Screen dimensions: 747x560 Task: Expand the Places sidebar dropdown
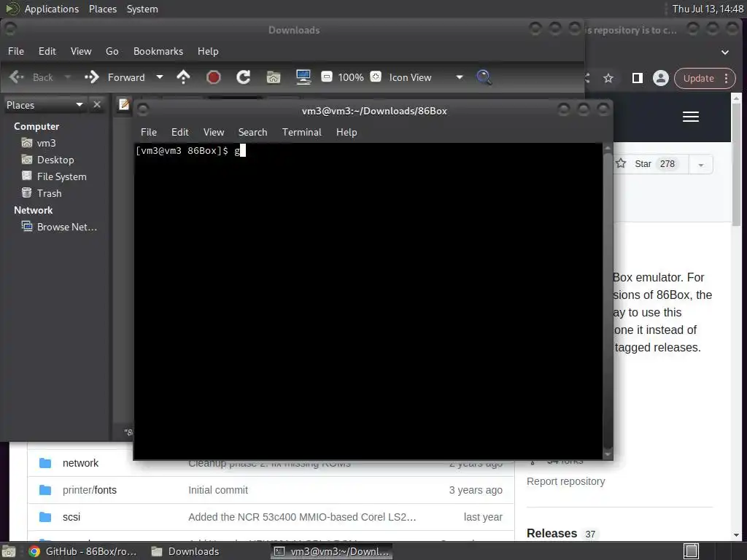[80, 105]
